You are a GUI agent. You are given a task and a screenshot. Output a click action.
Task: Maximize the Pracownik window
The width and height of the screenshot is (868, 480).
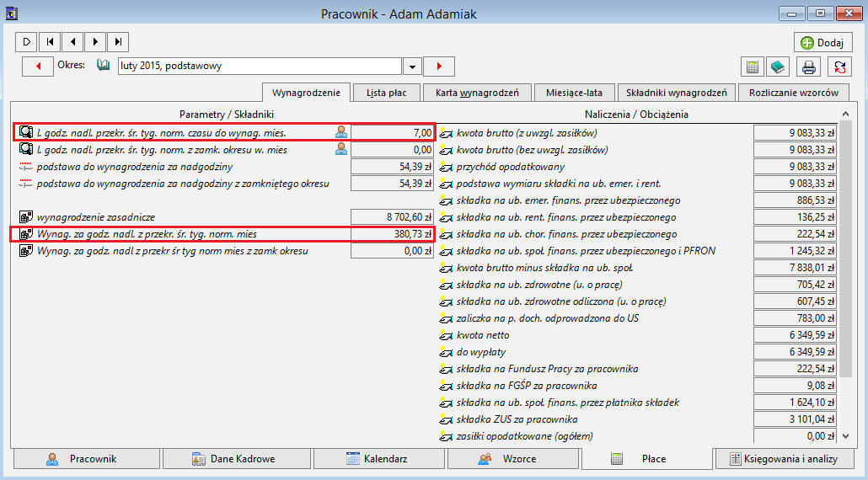821,13
